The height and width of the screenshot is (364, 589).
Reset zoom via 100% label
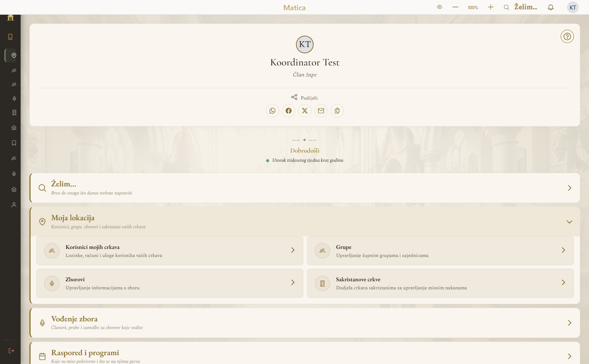(x=473, y=7)
